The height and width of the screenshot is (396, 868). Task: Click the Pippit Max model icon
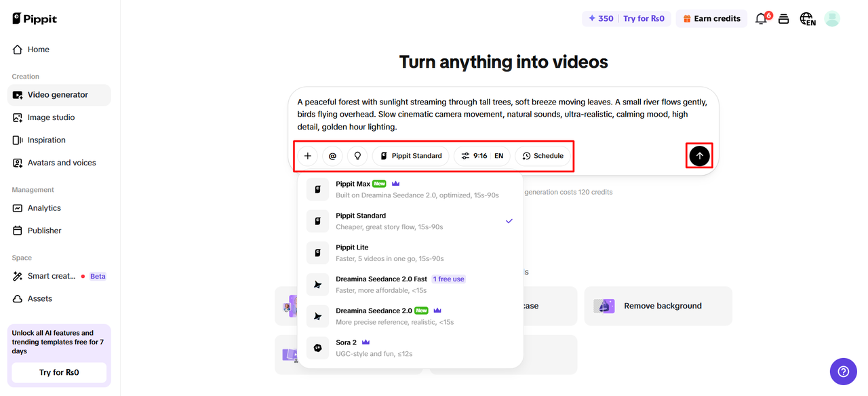coord(317,189)
